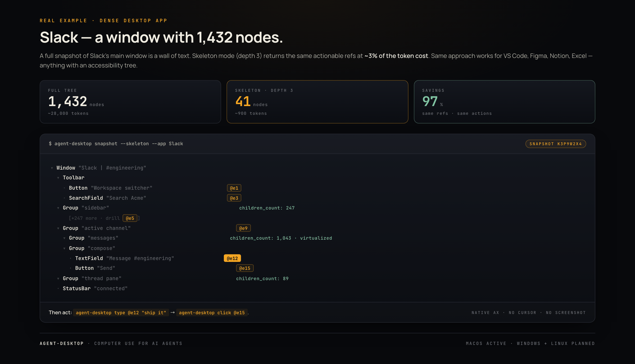Click "children_count: 1,043 · virtualized" text
635x364 pixels.
[281, 238]
